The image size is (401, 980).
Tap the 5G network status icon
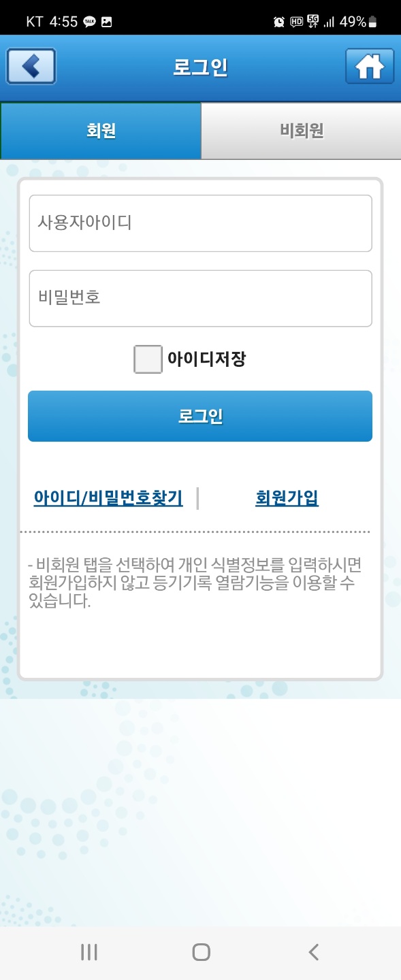pos(313,22)
